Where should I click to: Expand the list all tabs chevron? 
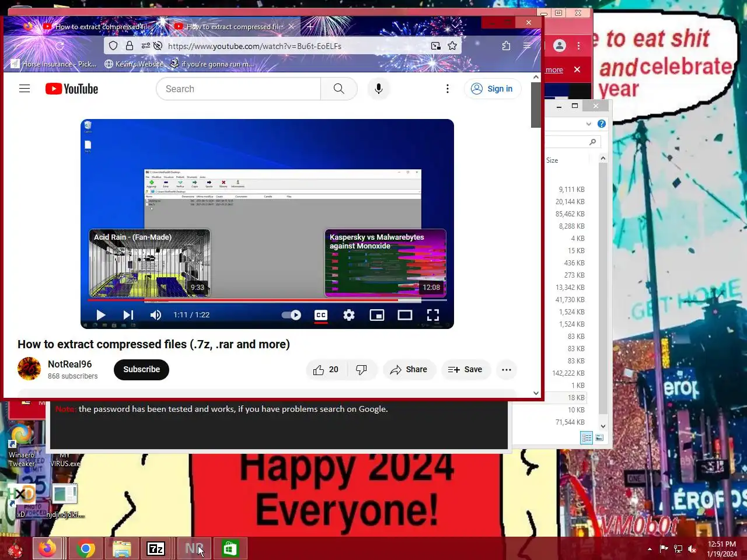click(x=455, y=26)
